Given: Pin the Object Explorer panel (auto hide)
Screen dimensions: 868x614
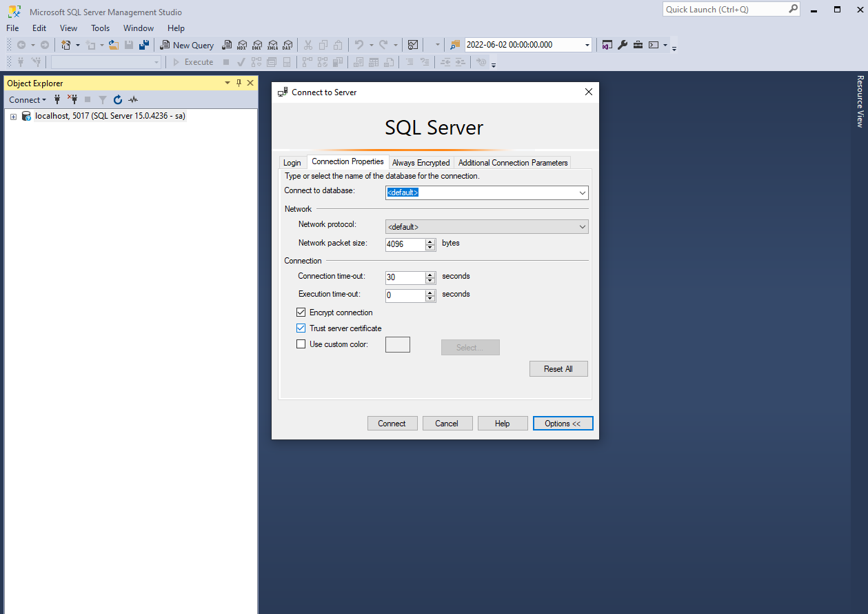Looking at the screenshot, I should click(239, 83).
